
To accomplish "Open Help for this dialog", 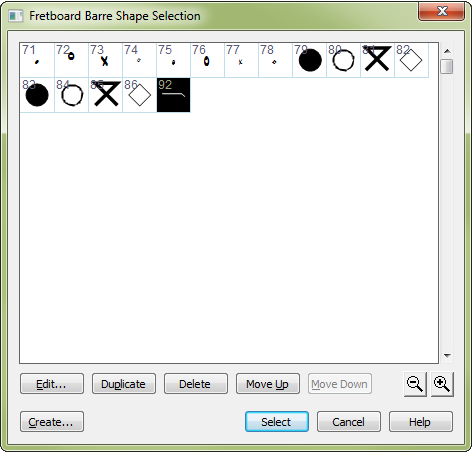I will click(421, 422).
